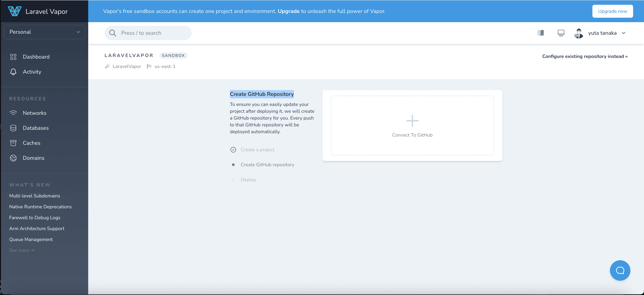Expand the Personal team dropdown

click(x=44, y=32)
